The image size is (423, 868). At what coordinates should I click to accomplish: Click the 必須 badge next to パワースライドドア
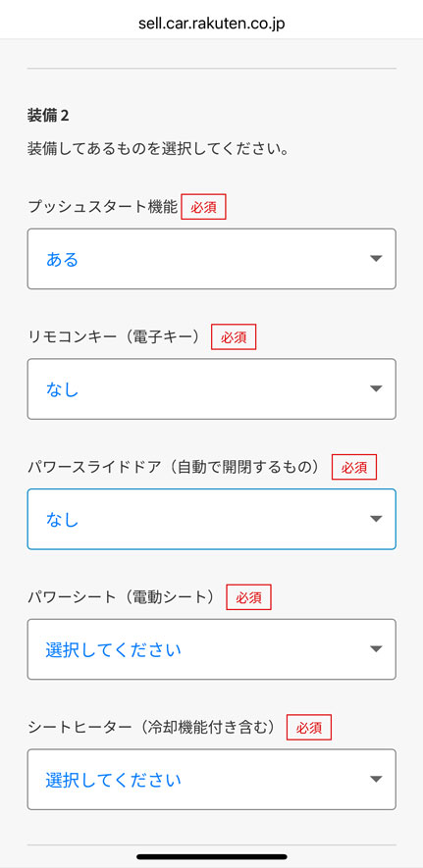354,467
